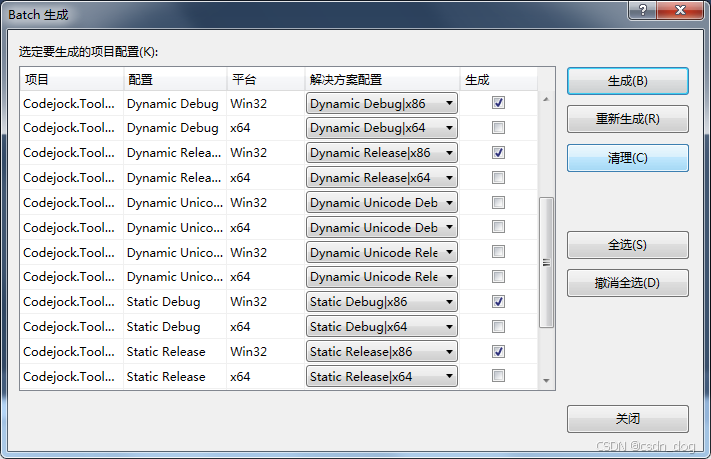The width and height of the screenshot is (711, 459).
Task: Expand the Static Debug|x86 dropdown
Action: (x=381, y=302)
